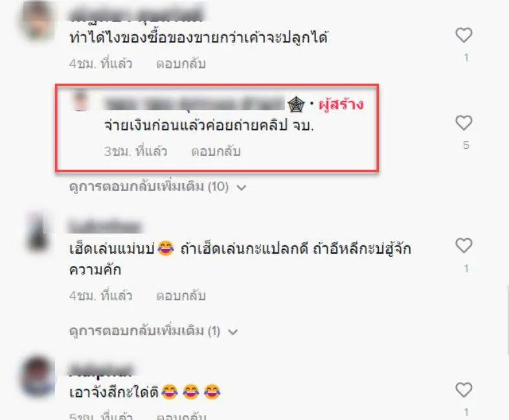Like the comment about buying and selling
This screenshot has width=509, height=420.
464,35
